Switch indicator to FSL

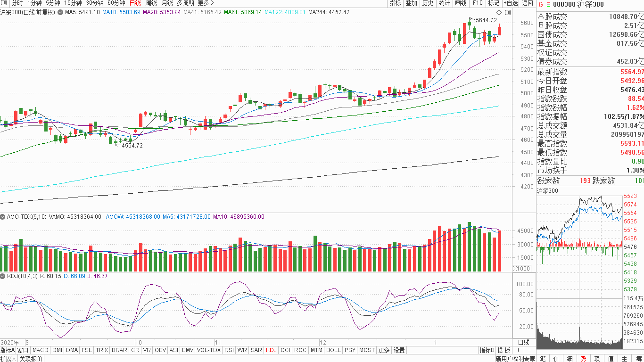[x=86, y=350]
